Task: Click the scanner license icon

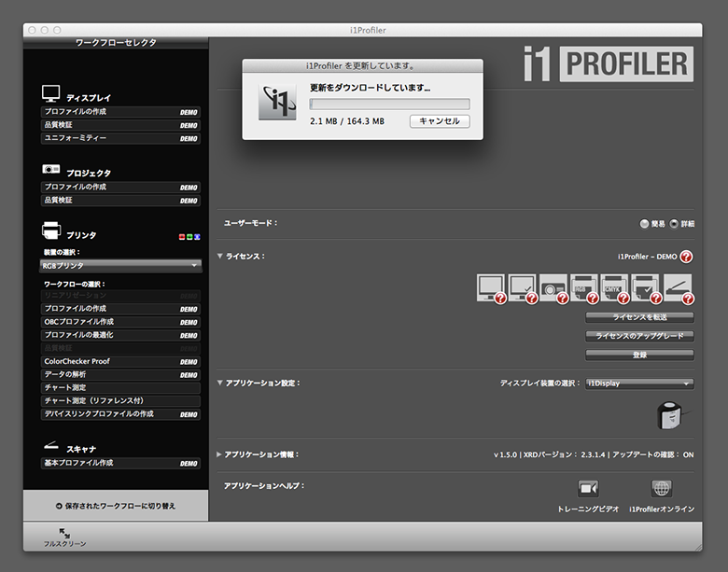Action: pyautogui.click(x=679, y=288)
